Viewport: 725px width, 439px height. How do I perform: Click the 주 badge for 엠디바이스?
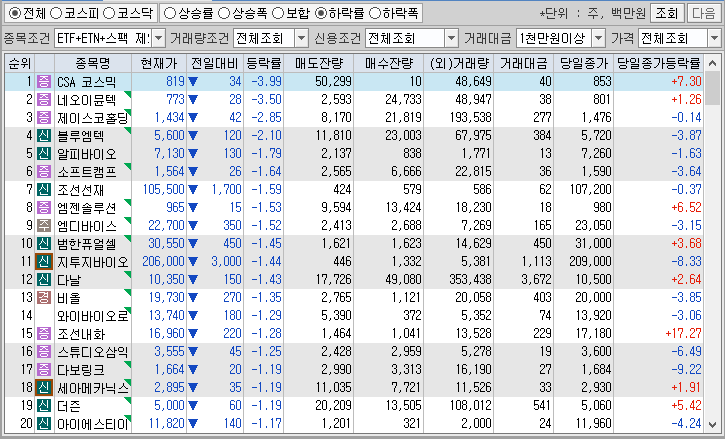pyautogui.click(x=44, y=226)
